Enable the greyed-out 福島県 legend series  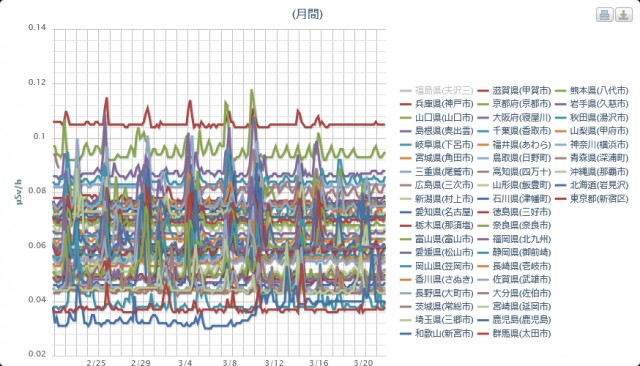436,91
